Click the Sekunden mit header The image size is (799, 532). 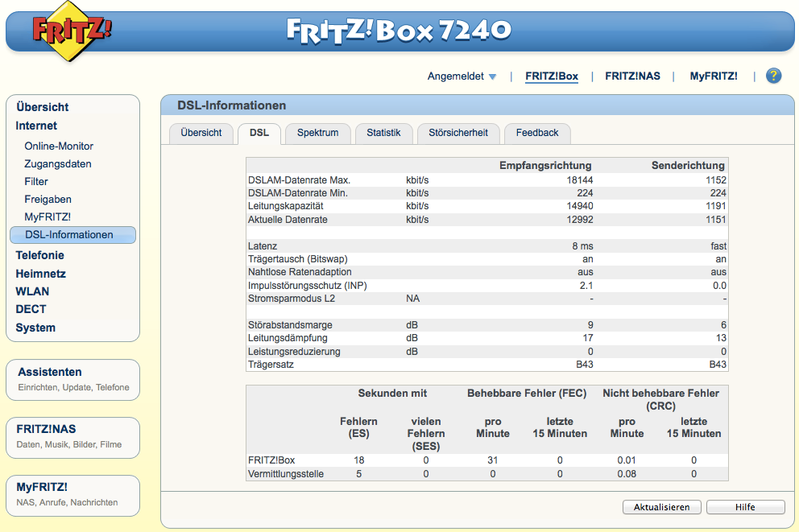pyautogui.click(x=392, y=393)
